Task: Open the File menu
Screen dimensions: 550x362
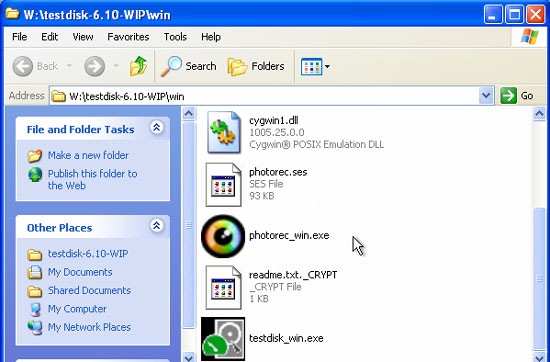Action: click(x=20, y=37)
